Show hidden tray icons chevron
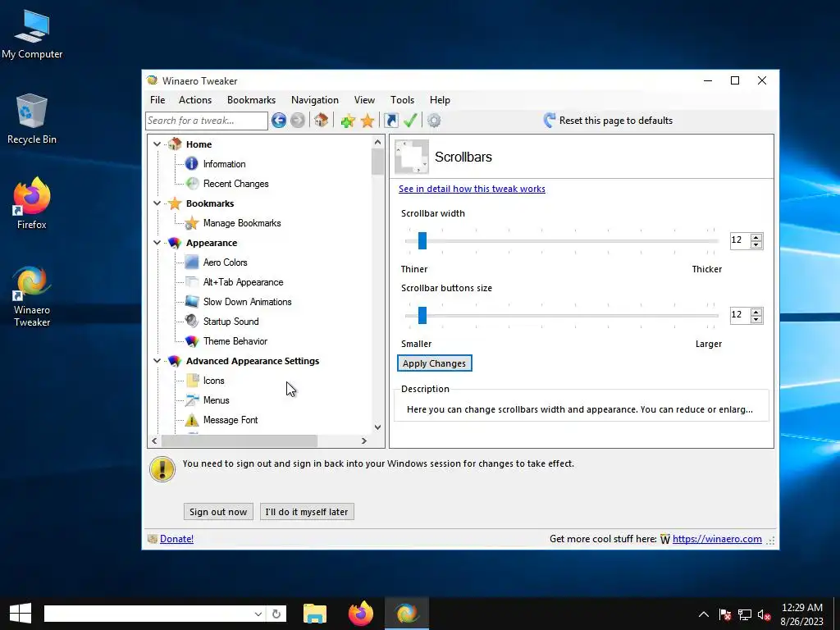Image resolution: width=840 pixels, height=630 pixels. (x=704, y=614)
